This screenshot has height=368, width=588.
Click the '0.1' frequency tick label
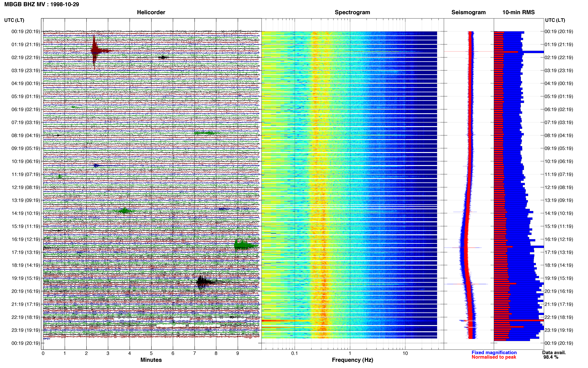295,353
